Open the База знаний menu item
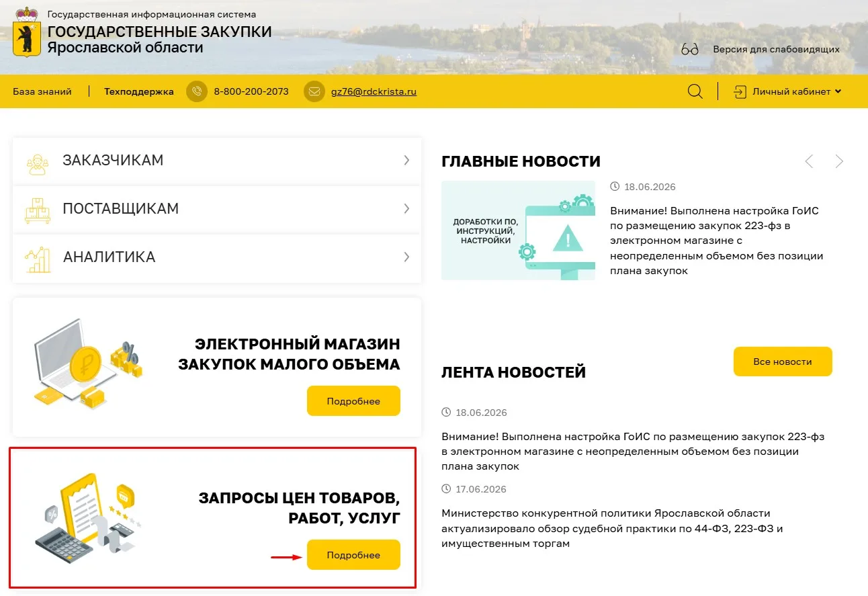 tap(42, 91)
